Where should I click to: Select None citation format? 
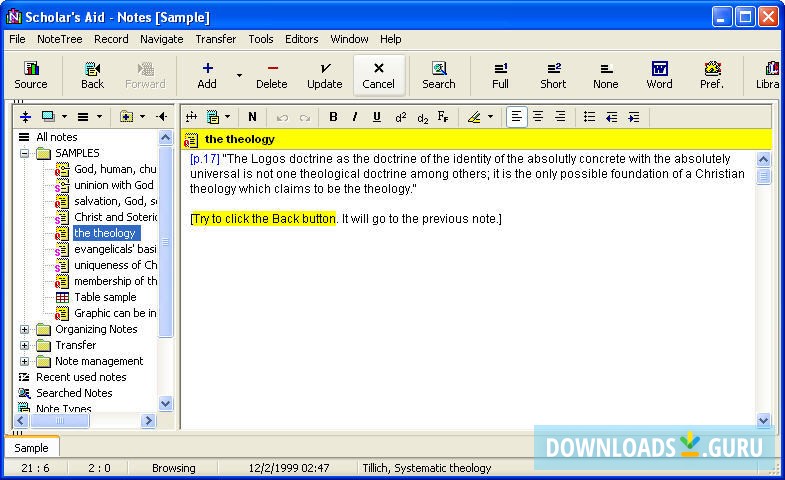point(606,75)
